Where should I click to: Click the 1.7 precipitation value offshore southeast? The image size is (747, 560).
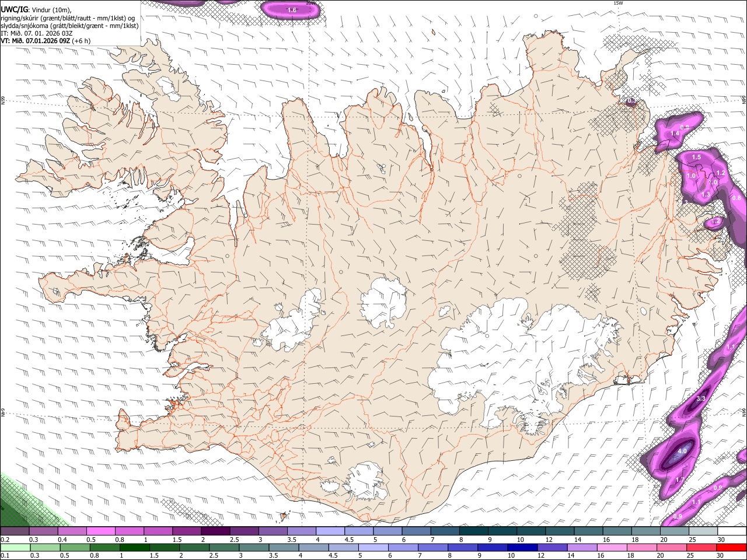point(679,480)
